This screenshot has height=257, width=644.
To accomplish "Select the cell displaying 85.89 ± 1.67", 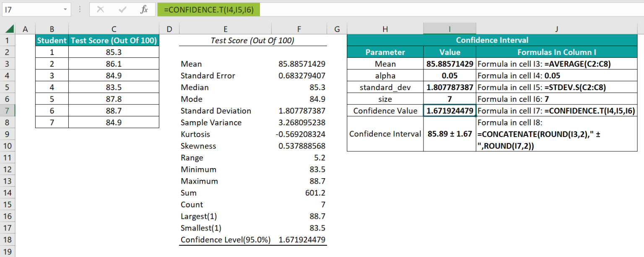I will point(449,134).
